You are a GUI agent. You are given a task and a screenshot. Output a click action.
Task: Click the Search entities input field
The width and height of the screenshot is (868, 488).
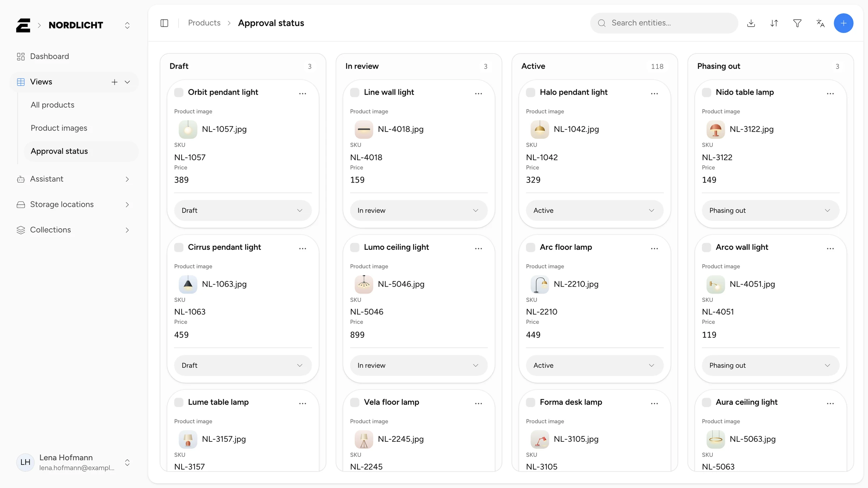tap(664, 23)
